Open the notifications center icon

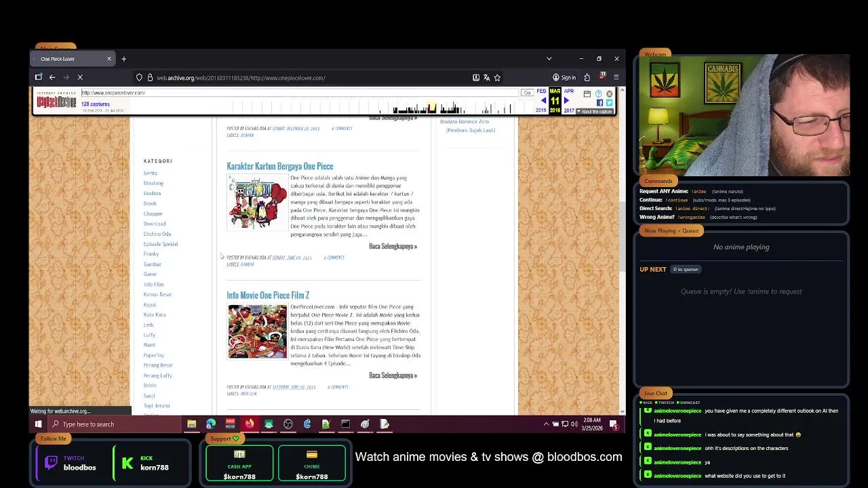point(614,424)
